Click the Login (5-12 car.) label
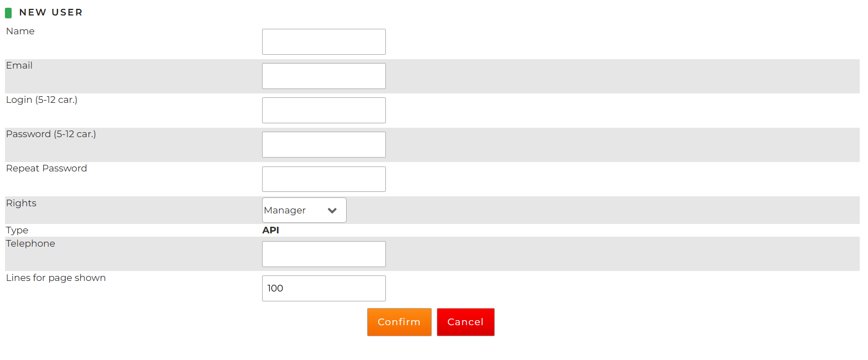Viewport: 868px width, 360px height. (41, 100)
